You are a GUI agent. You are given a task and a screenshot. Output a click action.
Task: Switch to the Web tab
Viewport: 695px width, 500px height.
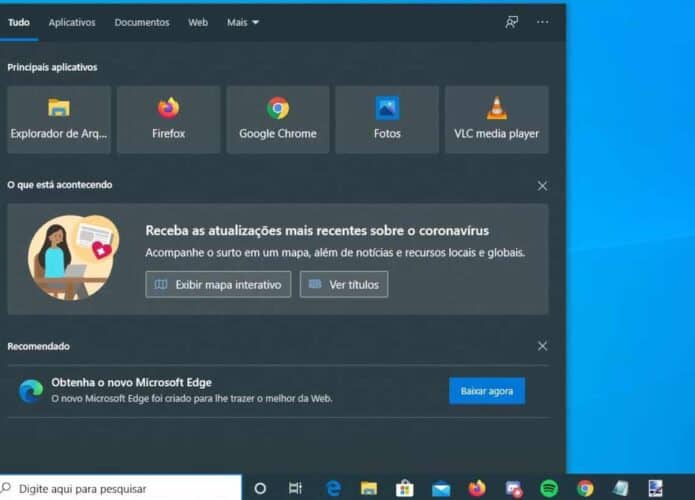(198, 22)
